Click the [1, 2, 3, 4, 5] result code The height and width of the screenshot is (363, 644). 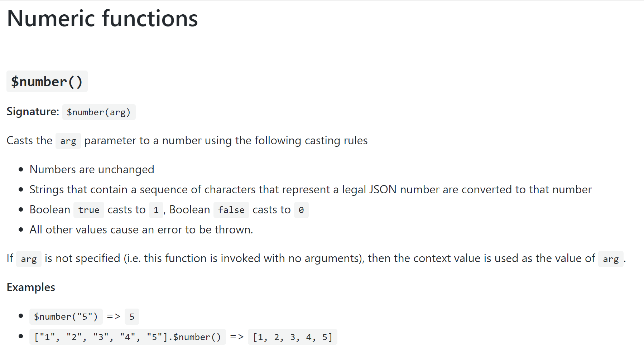pyautogui.click(x=292, y=337)
